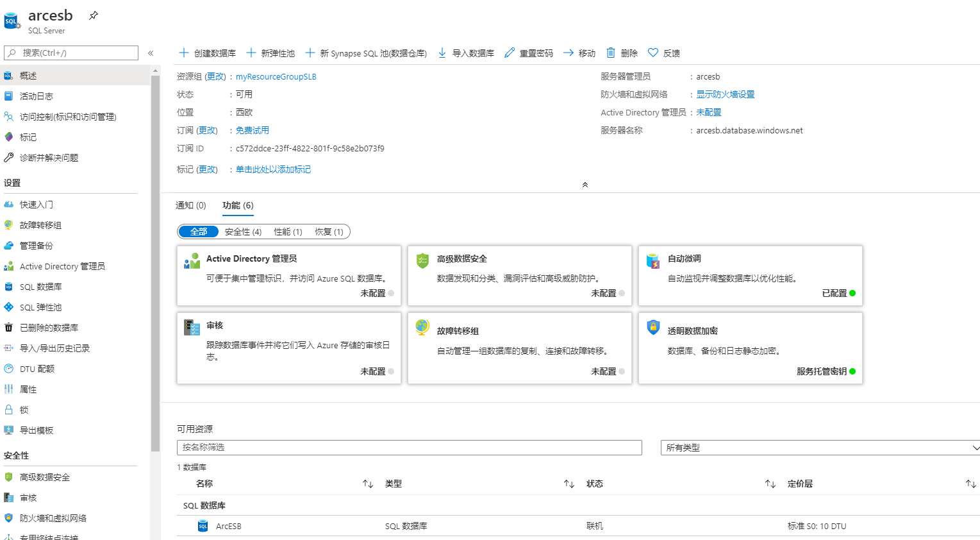The image size is (980, 540).
Task: Click the 导入/导出历史记录 sidebar icon
Action: click(x=8, y=348)
